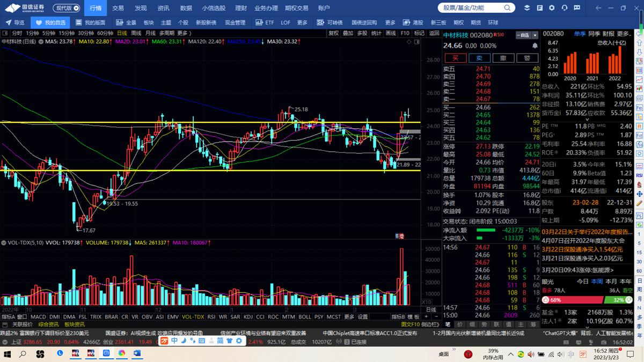644x362 pixels.
Task: Click the blue 卖 sell button
Action: click(x=479, y=58)
